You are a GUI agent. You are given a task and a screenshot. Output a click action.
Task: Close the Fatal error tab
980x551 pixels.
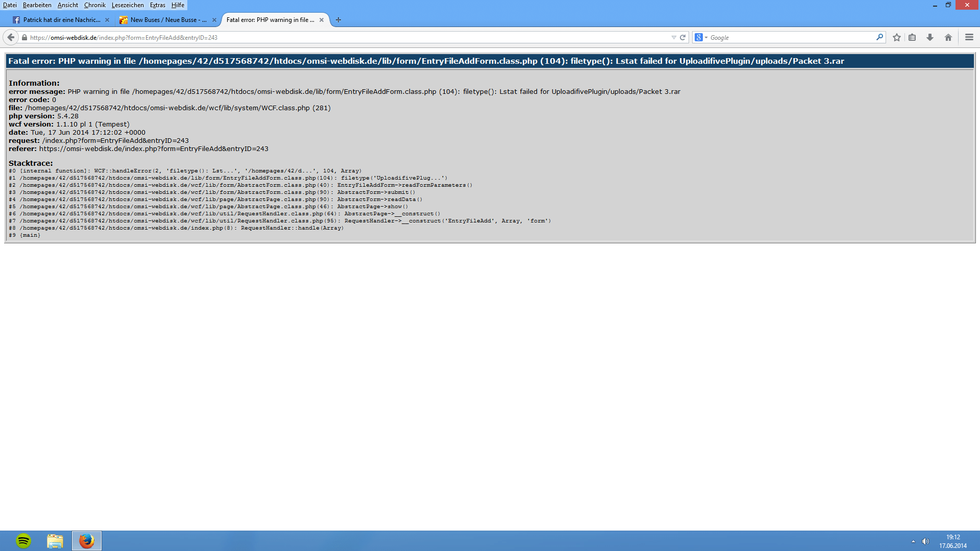coord(322,20)
